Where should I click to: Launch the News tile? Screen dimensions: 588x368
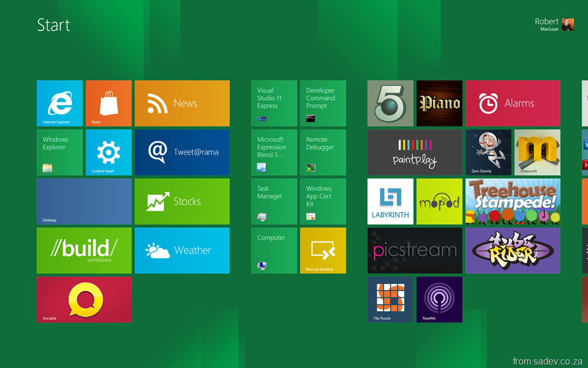click(x=182, y=103)
